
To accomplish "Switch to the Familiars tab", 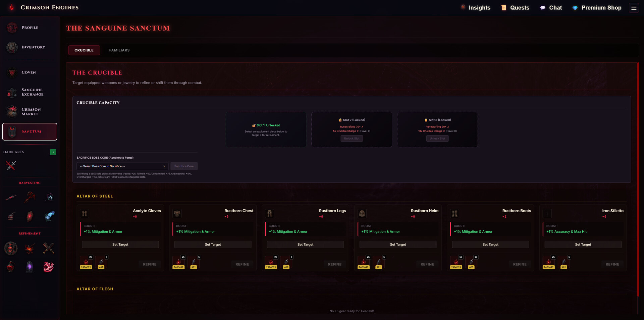I will coord(119,50).
